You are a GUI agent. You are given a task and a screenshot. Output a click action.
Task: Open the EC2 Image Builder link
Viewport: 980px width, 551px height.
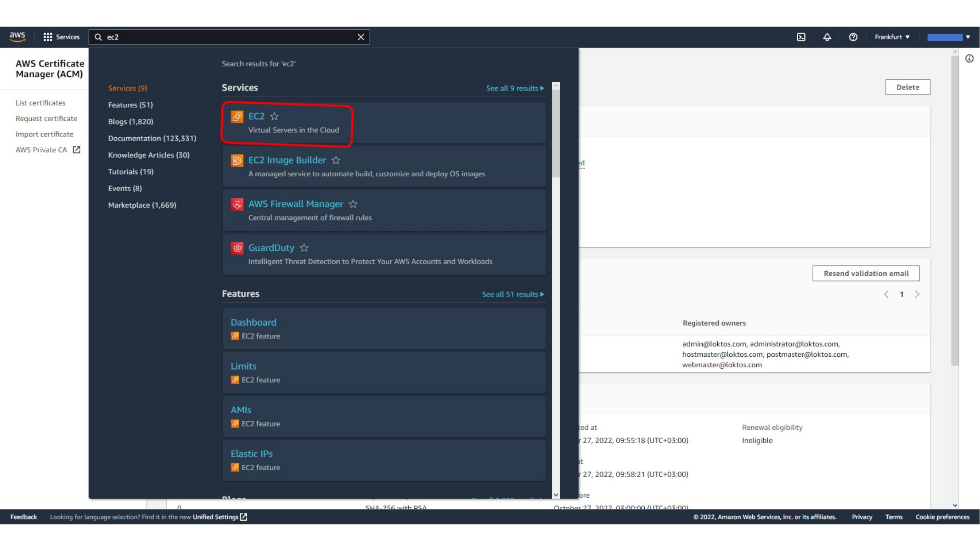tap(287, 160)
